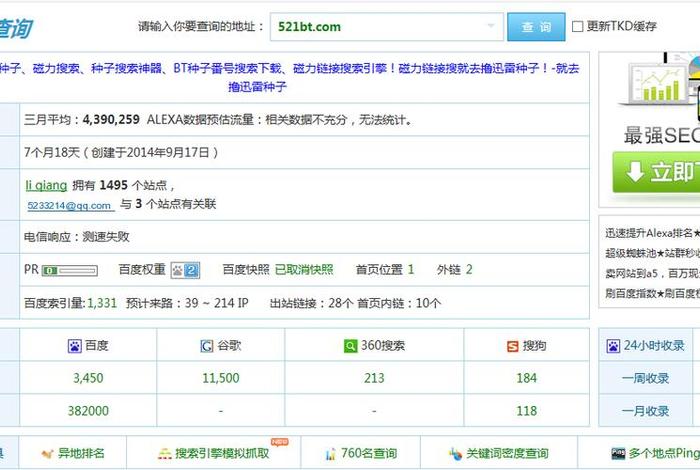Click the Google count 11,500
The image size is (700, 470).
(x=221, y=378)
